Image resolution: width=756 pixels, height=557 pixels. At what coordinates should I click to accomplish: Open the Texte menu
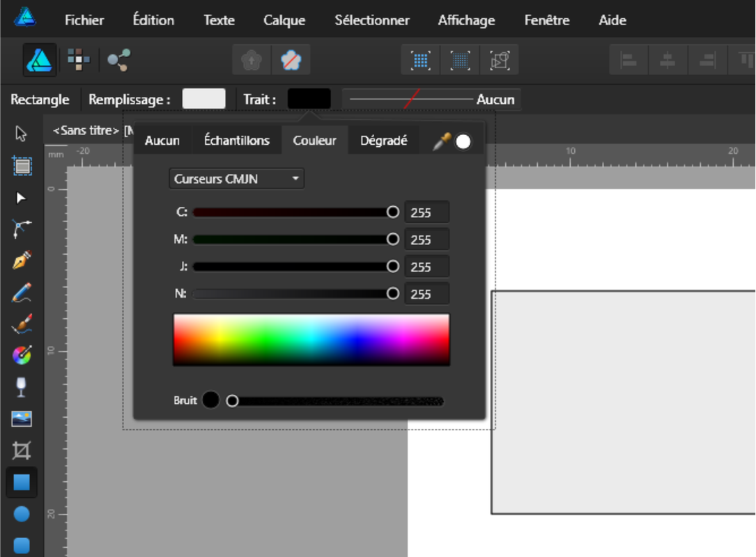tap(219, 20)
